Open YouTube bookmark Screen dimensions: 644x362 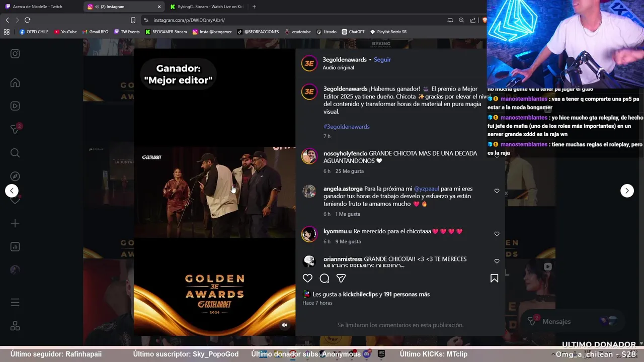click(66, 32)
